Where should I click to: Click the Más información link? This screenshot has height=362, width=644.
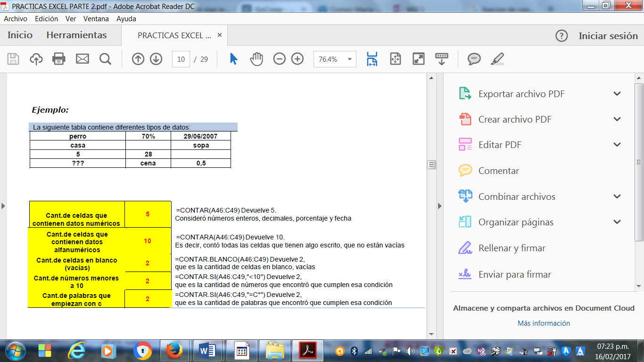[544, 323]
